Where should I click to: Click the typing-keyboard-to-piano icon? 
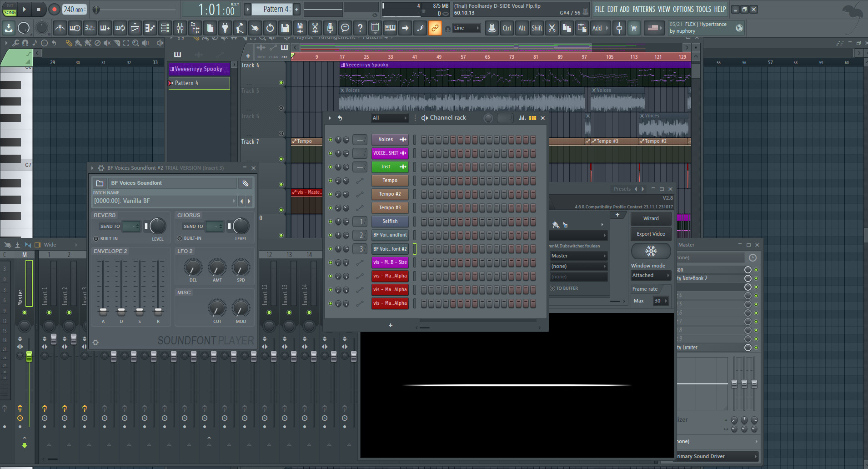point(390,28)
